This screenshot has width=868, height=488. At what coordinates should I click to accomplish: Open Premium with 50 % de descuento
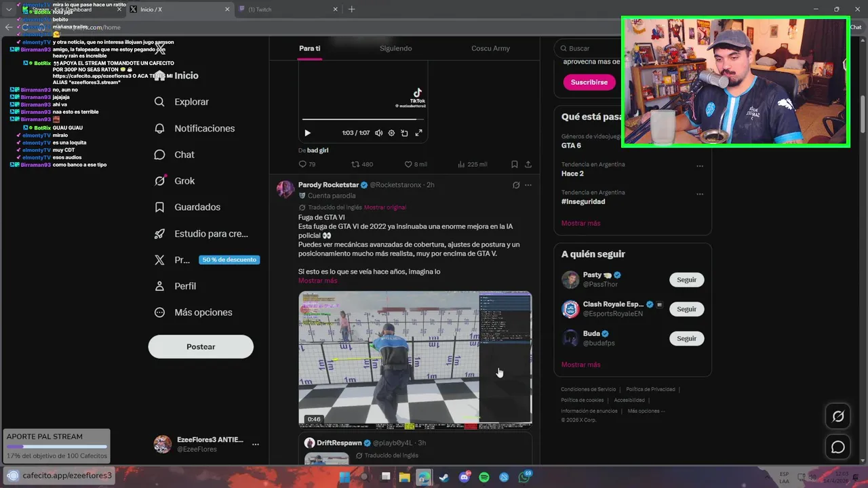[206, 260]
